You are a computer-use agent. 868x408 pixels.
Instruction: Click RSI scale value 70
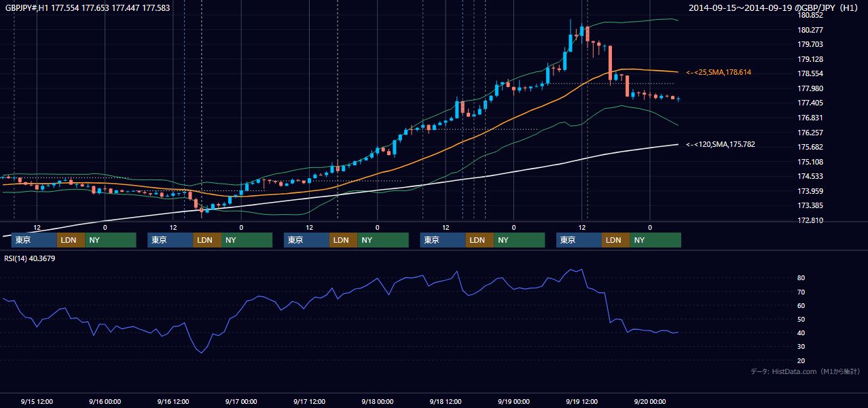click(x=801, y=292)
